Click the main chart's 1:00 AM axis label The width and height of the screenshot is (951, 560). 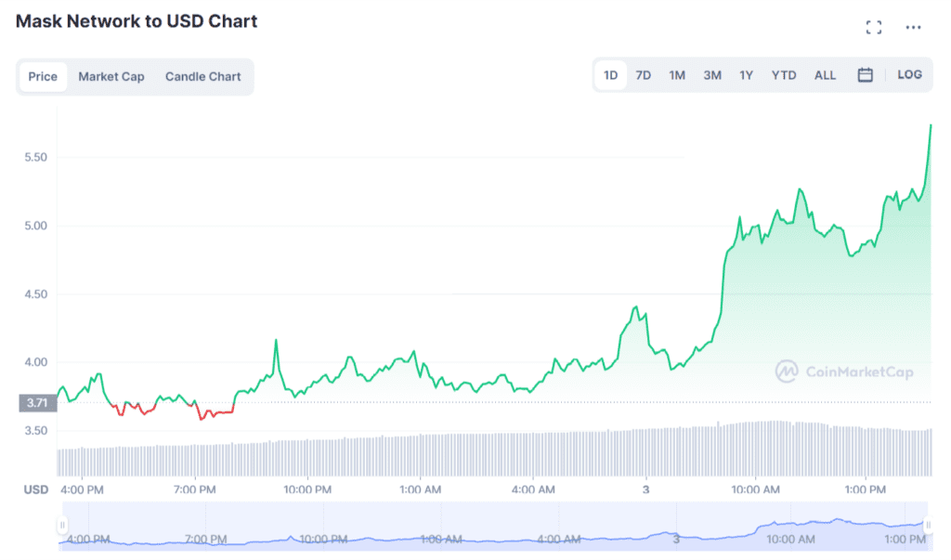(421, 489)
